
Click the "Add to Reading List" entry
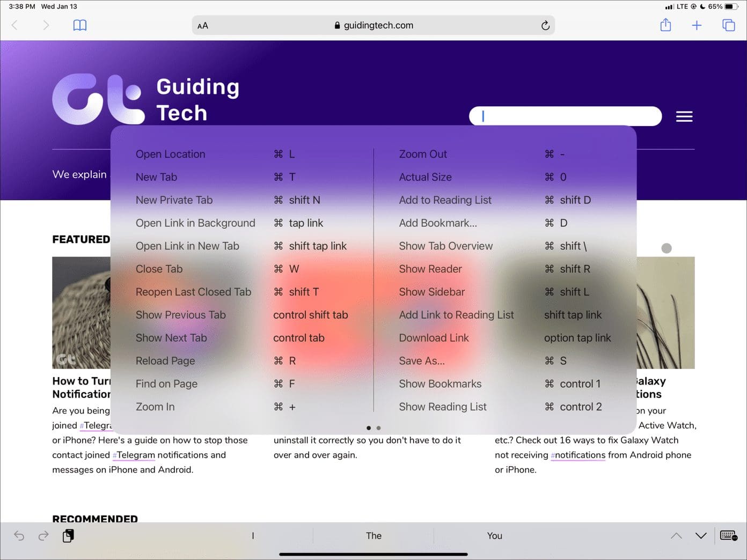point(445,200)
